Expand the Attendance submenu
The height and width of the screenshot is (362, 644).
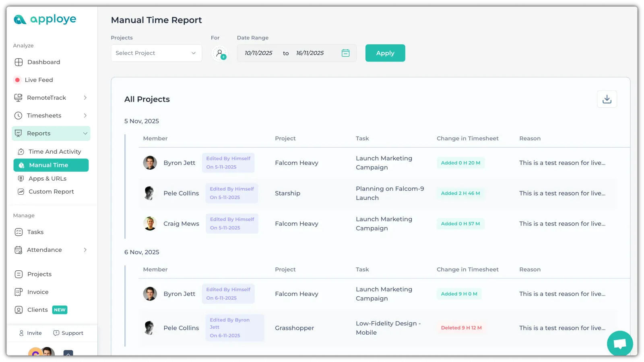coord(85,250)
